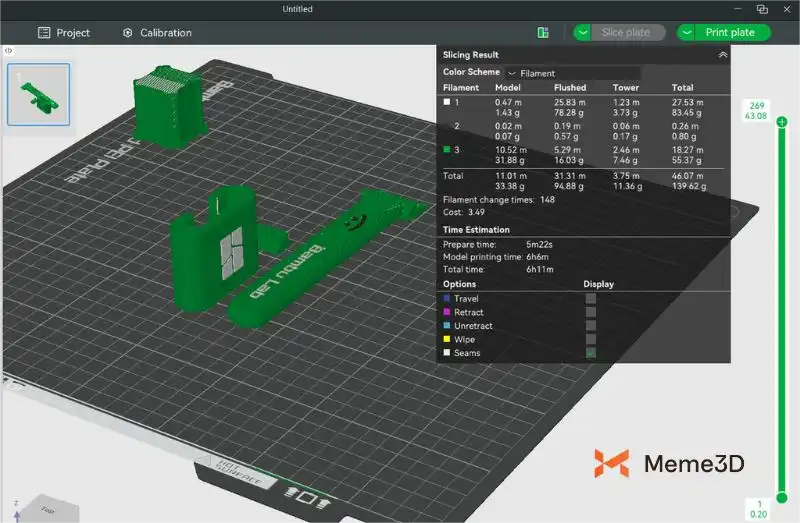Collapse the Slicing Result panel
Image resolution: width=800 pixels, height=523 pixels.
coord(722,55)
